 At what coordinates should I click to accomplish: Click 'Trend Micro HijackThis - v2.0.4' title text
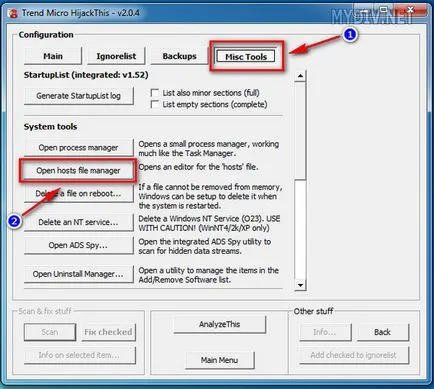81,13
